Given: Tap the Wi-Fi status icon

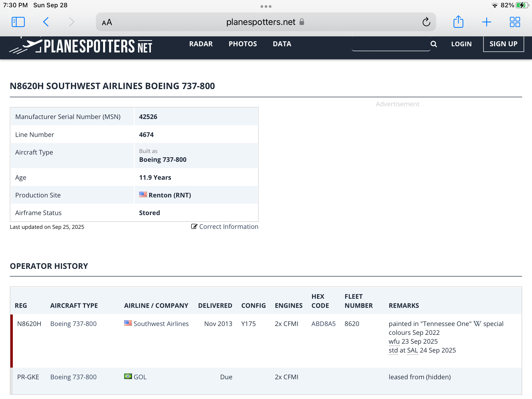Looking at the screenshot, I should (495, 5).
